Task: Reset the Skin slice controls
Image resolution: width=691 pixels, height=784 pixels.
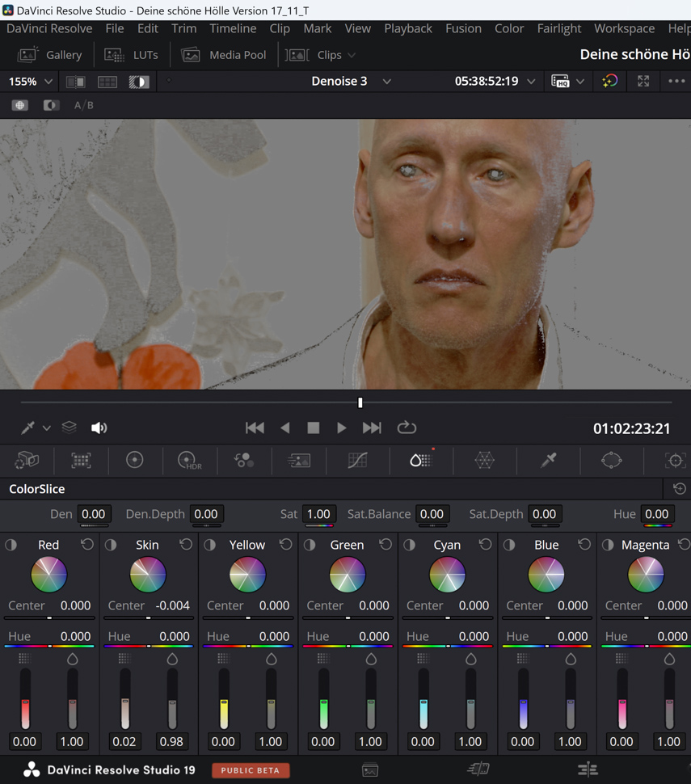Action: (x=186, y=545)
